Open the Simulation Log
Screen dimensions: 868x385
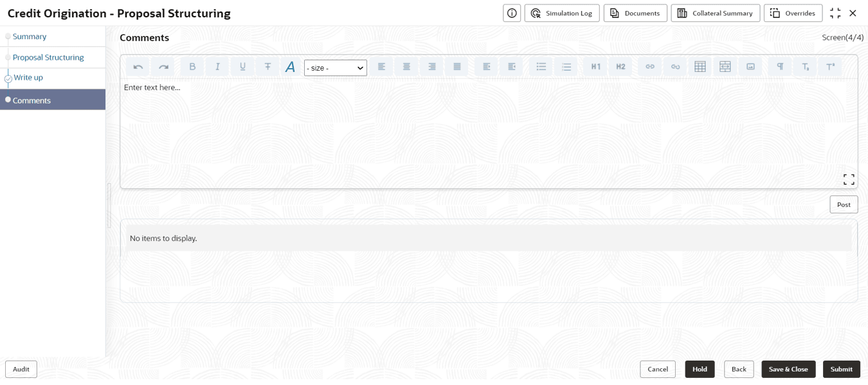point(562,13)
